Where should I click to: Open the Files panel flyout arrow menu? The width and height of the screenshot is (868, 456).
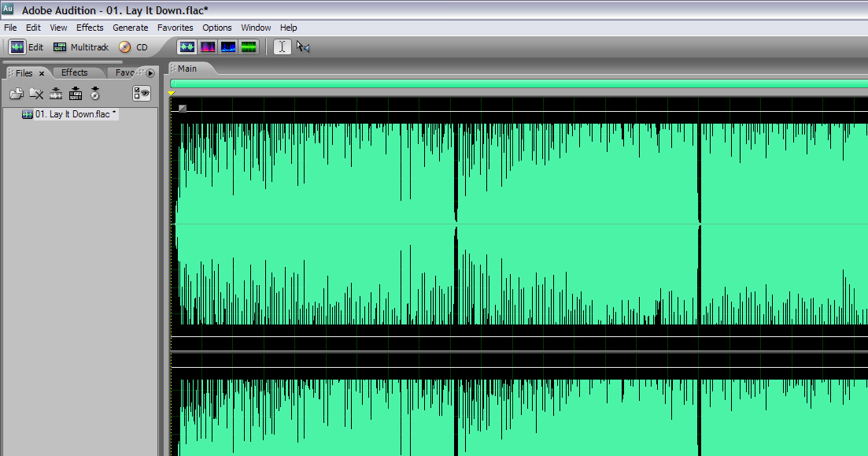coord(150,73)
